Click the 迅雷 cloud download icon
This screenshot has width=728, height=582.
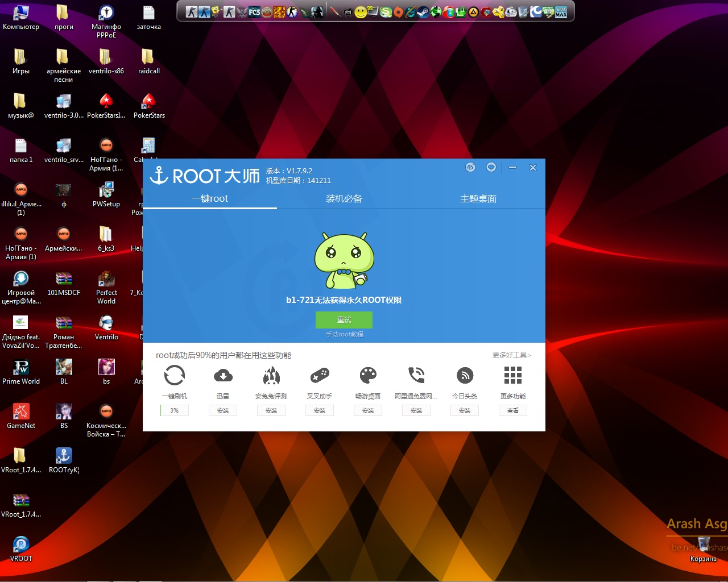coord(223,376)
